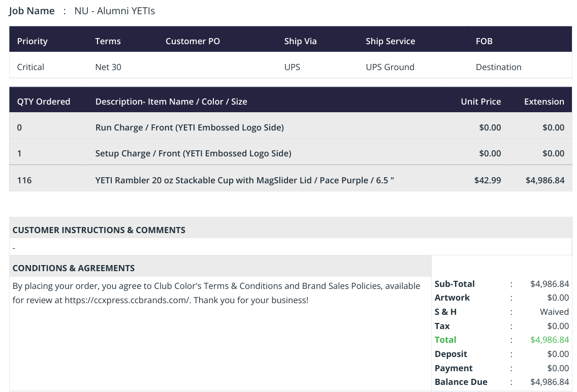Select the Artwork amount '$0.00'

coord(558,298)
